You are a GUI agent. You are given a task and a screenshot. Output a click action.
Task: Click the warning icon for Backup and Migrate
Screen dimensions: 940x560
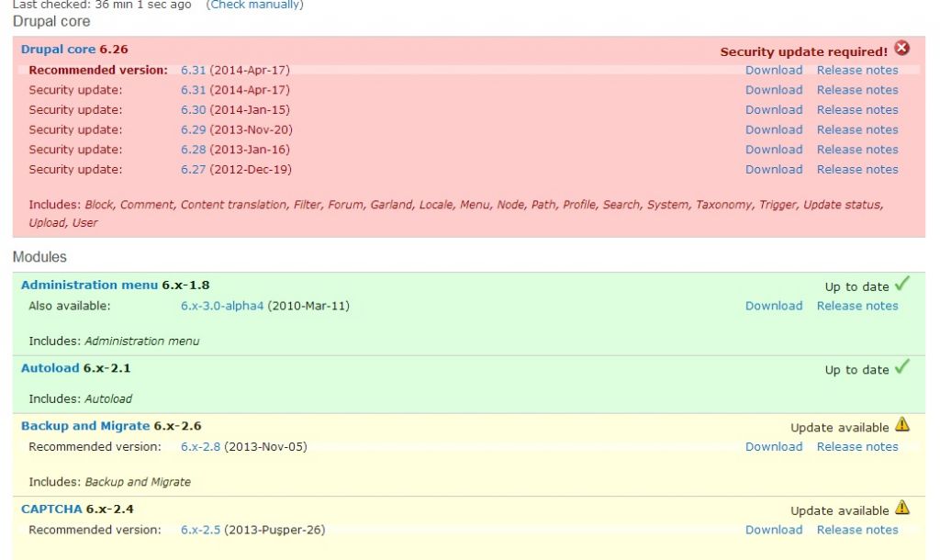pos(902,425)
